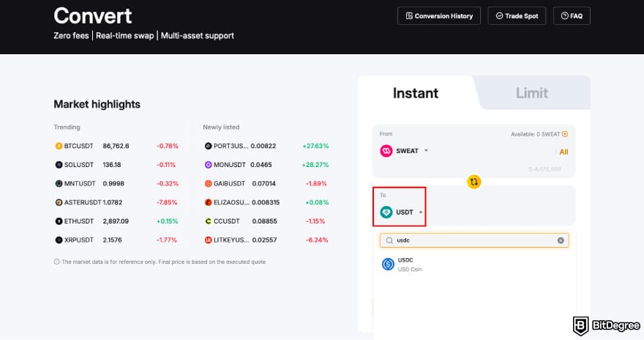
Task: Click the +27.63% change value
Action: (x=315, y=146)
